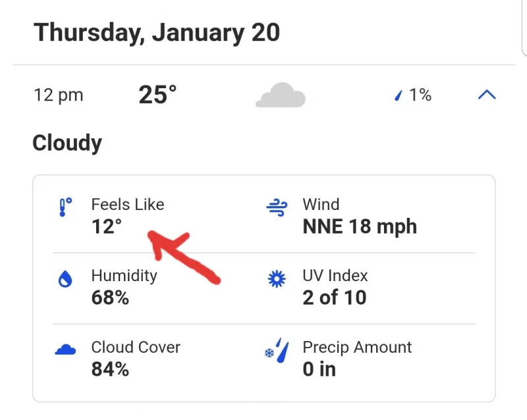This screenshot has width=527, height=420.
Task: Click the Thursday, January 20 heading
Action: click(157, 32)
